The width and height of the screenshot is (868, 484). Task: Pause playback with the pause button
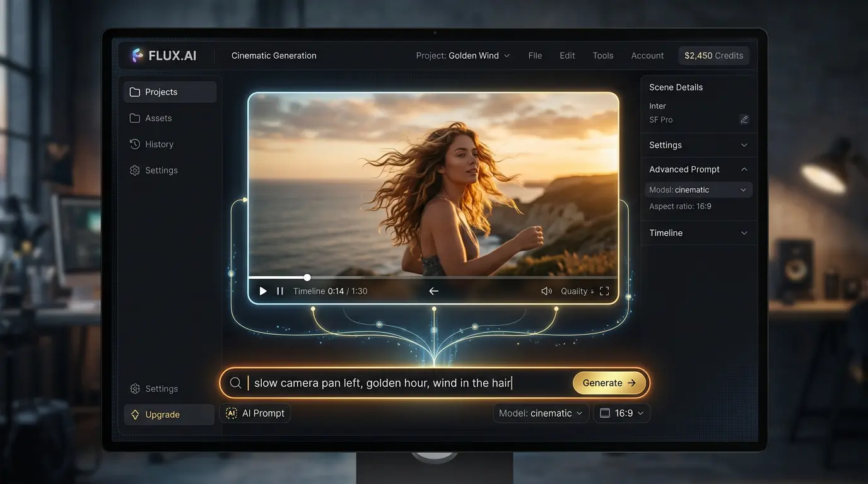279,291
